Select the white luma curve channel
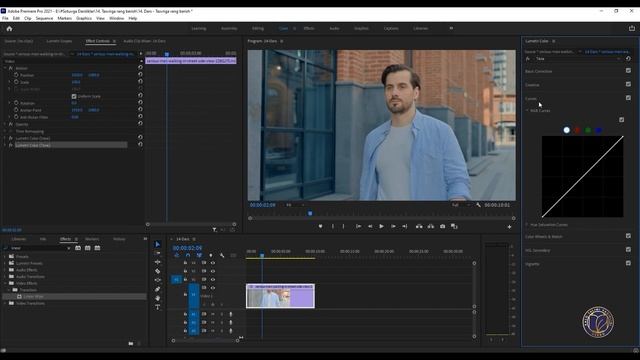 click(x=567, y=130)
